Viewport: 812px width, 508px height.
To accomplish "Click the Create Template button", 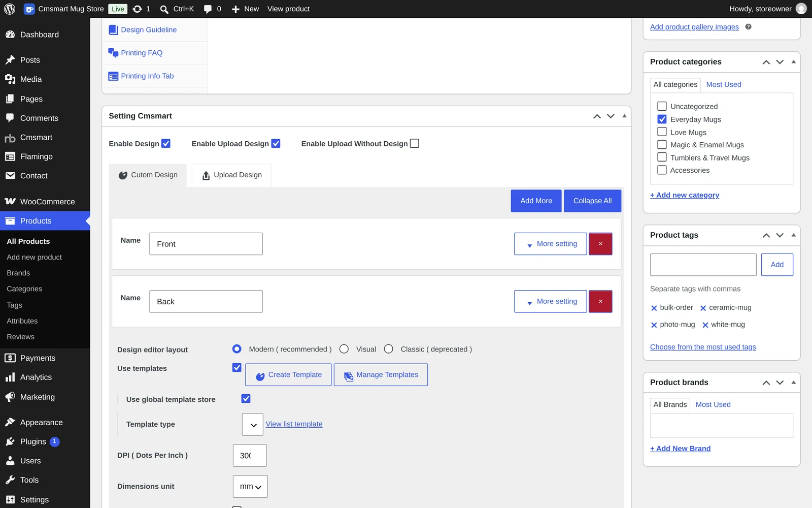I will (288, 375).
